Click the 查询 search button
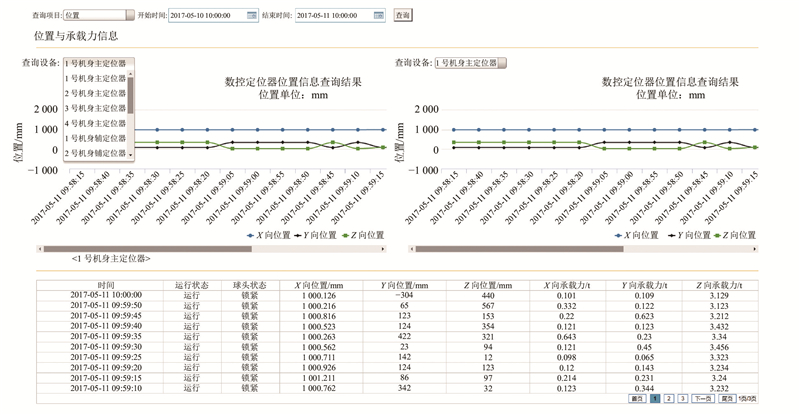The height and width of the screenshot is (415, 800). (403, 15)
